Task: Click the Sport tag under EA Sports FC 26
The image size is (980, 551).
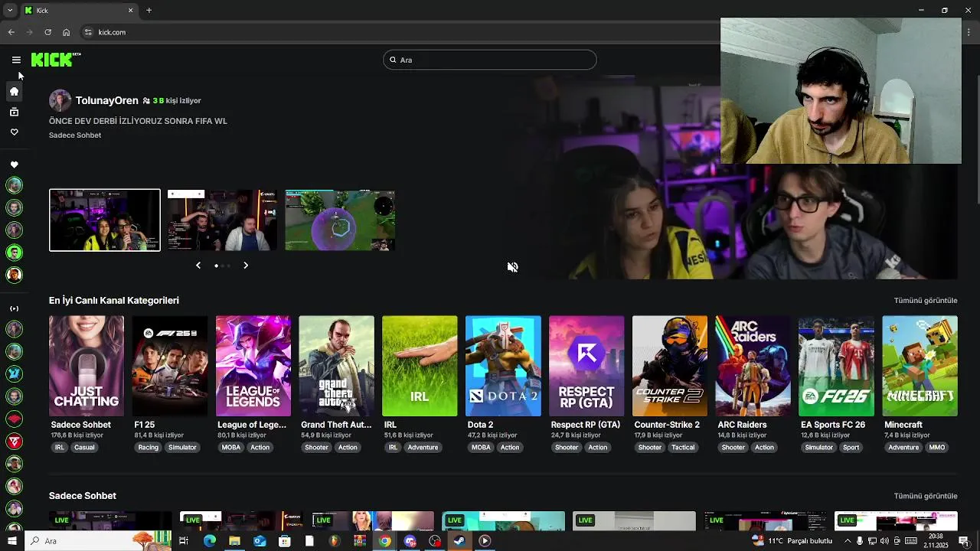Action: (x=851, y=448)
